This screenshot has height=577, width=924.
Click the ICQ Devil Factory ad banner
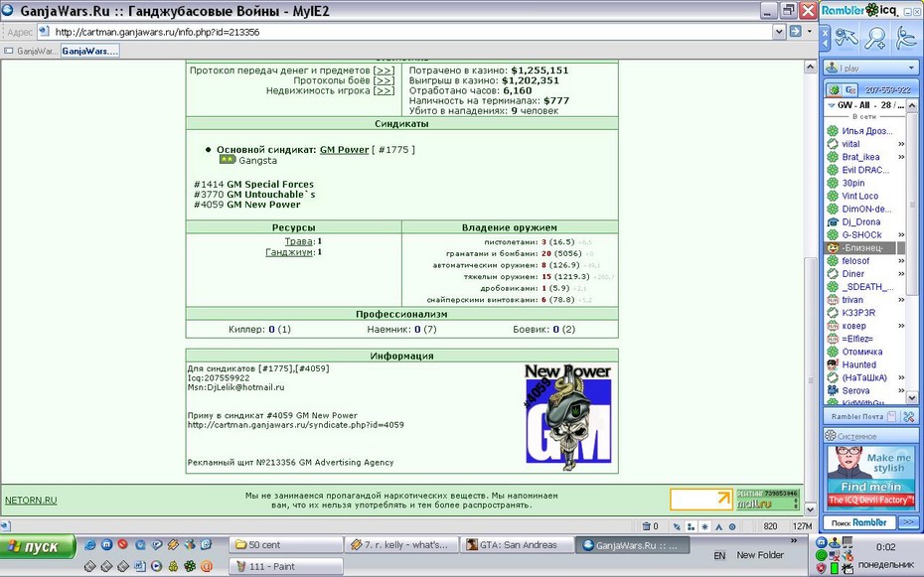870,477
